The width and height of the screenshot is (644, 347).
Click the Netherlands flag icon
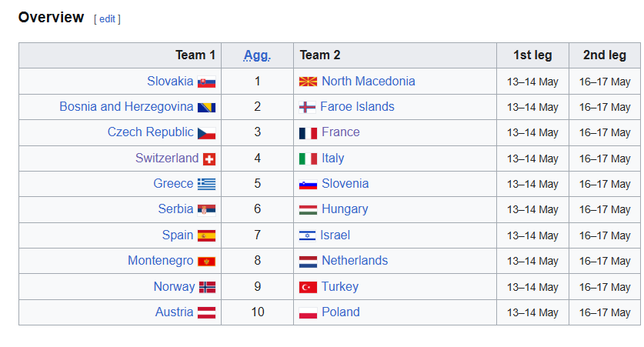click(308, 261)
